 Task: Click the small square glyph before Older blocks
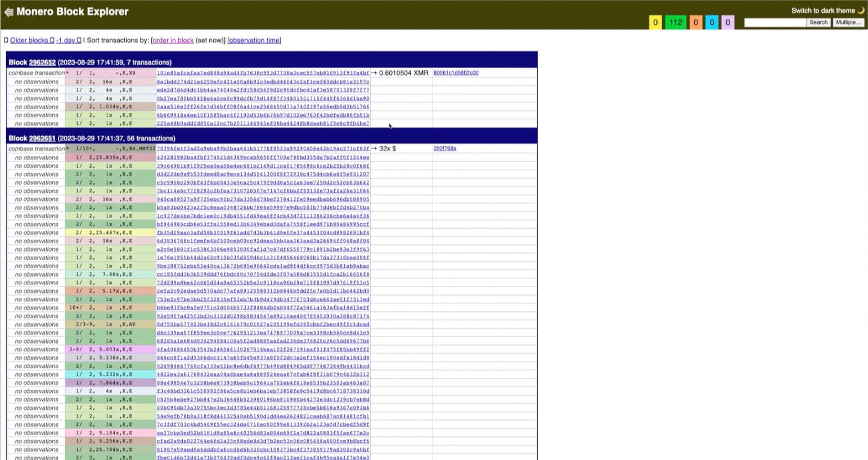tap(6, 40)
